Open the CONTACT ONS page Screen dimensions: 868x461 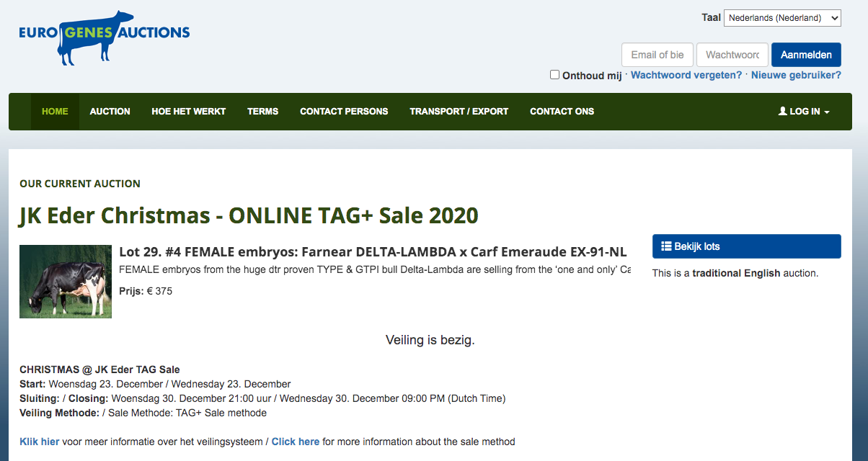coord(562,112)
